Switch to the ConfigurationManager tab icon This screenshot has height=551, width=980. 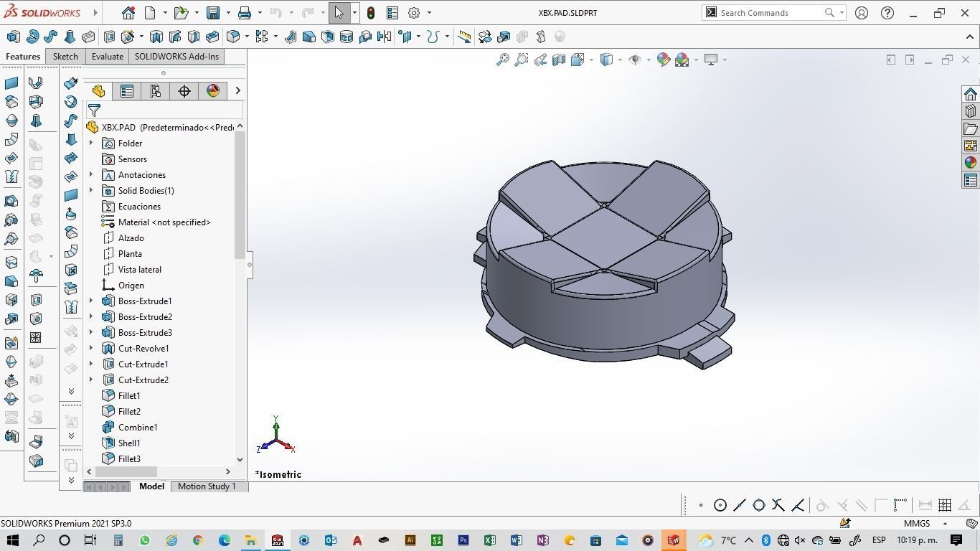[x=156, y=91]
